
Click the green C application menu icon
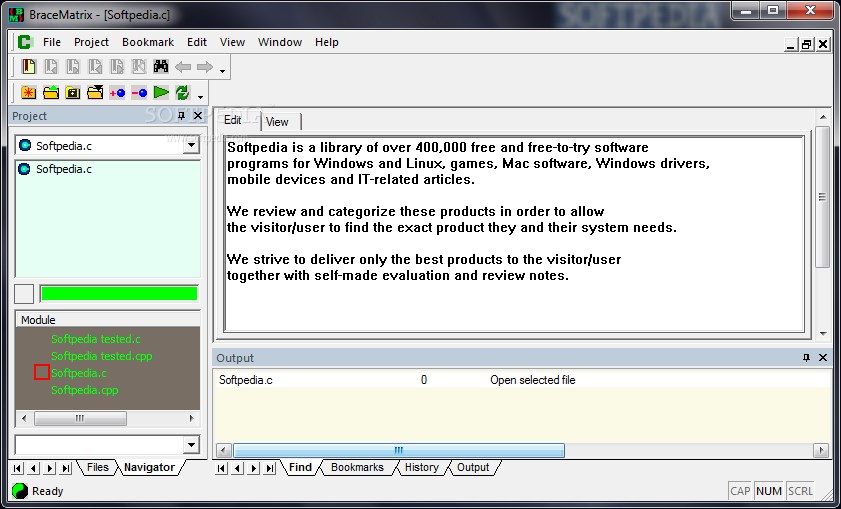coord(25,42)
